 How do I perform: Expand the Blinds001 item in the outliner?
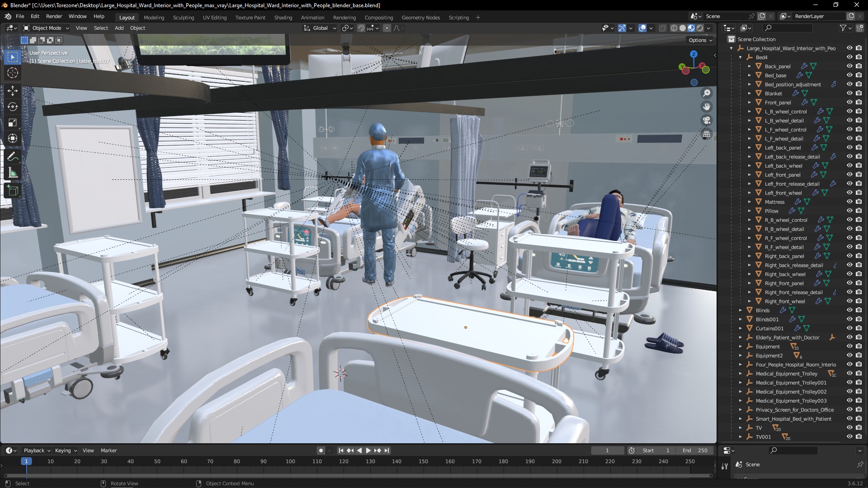[740, 319]
